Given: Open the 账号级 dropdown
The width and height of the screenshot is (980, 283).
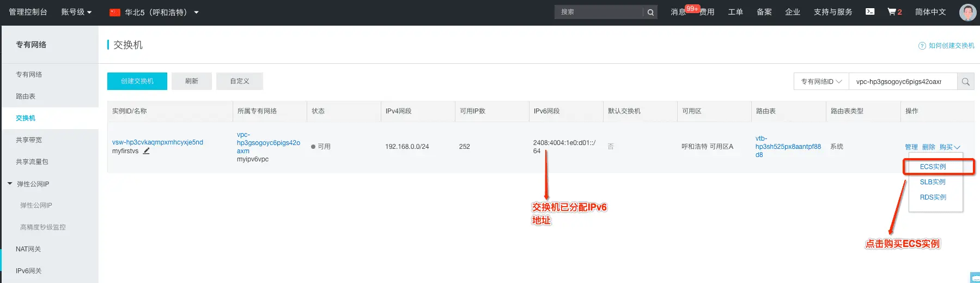Looking at the screenshot, I should pyautogui.click(x=76, y=12).
